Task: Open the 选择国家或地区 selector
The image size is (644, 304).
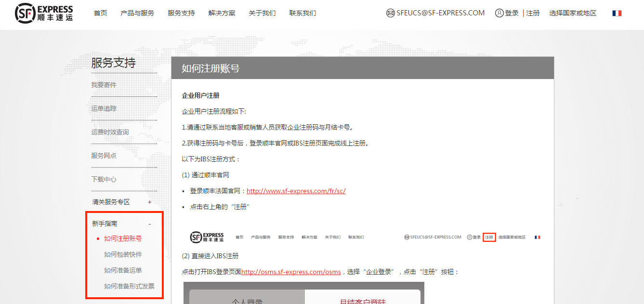Action: [x=573, y=13]
